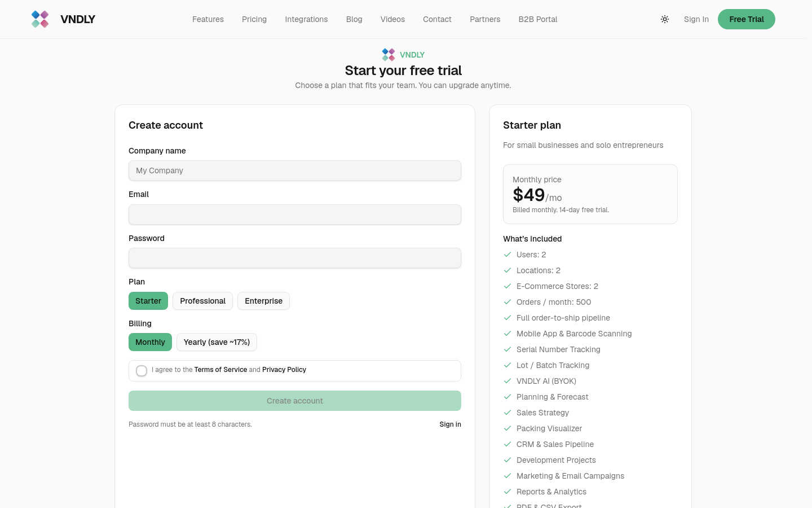Click 'Billed monthly. 14-day free trial.' text

561,210
